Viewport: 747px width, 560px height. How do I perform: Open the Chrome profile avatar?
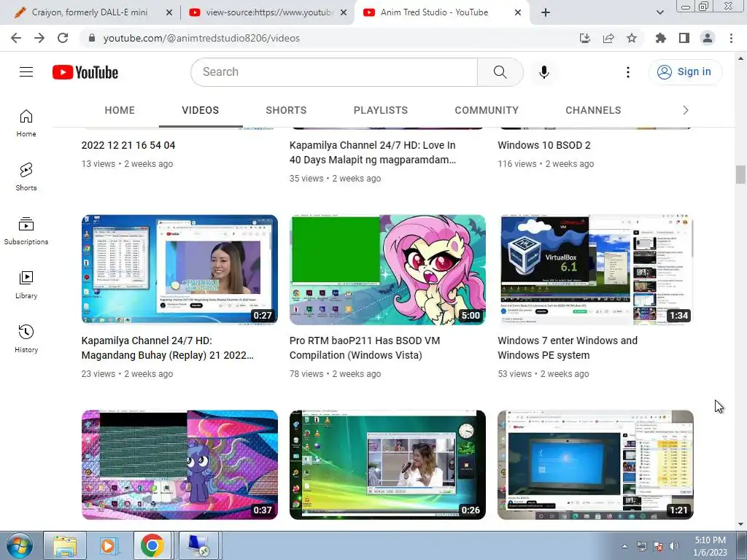click(708, 38)
